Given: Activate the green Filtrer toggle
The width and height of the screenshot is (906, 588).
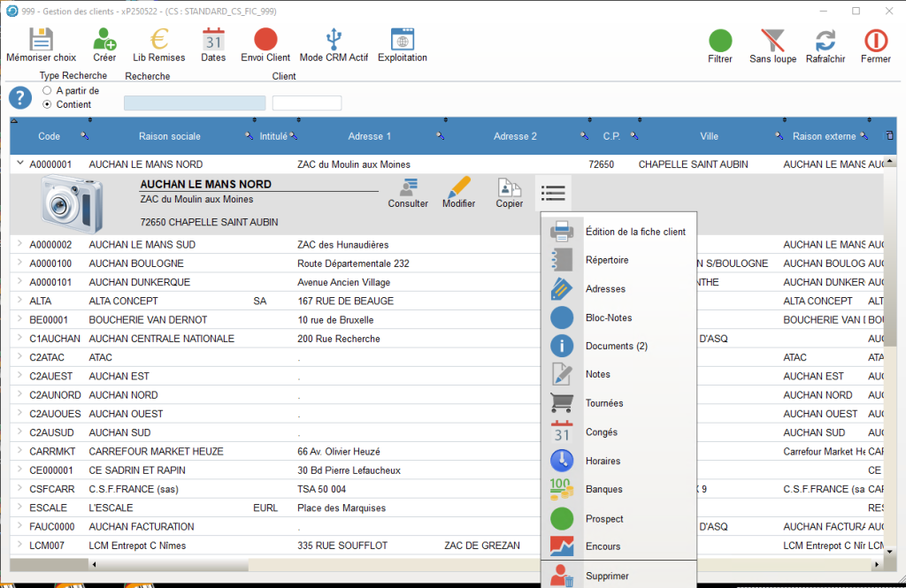Looking at the screenshot, I should coord(720,42).
